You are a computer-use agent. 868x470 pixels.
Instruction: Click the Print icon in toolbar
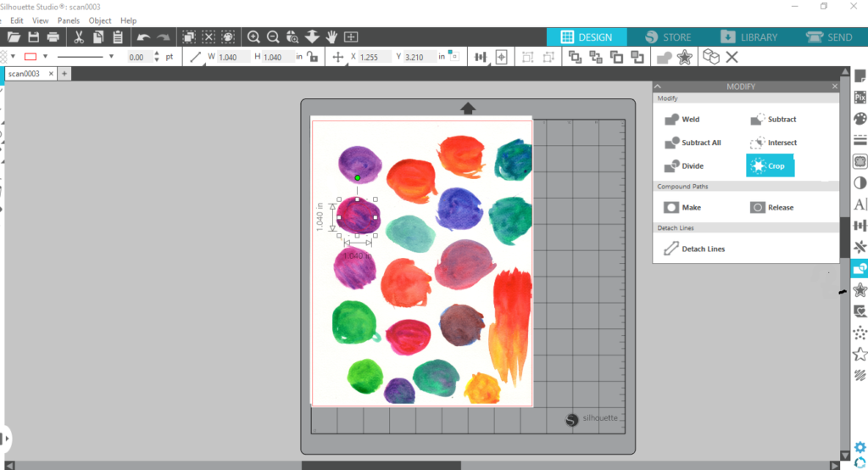tap(53, 37)
